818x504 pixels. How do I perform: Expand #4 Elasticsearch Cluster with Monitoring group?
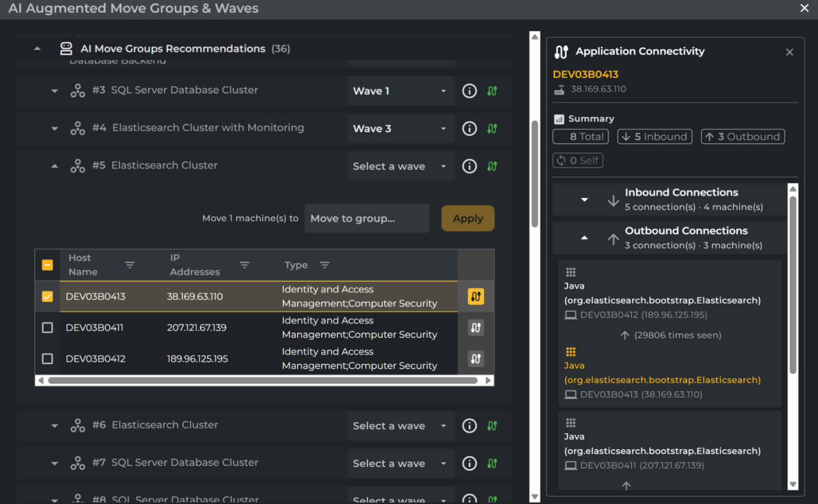pyautogui.click(x=54, y=129)
